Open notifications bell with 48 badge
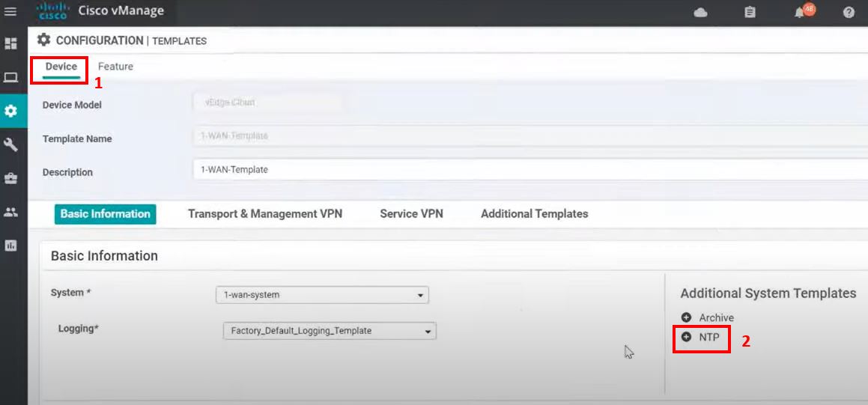Image resolution: width=868 pixels, height=405 pixels. click(x=800, y=13)
